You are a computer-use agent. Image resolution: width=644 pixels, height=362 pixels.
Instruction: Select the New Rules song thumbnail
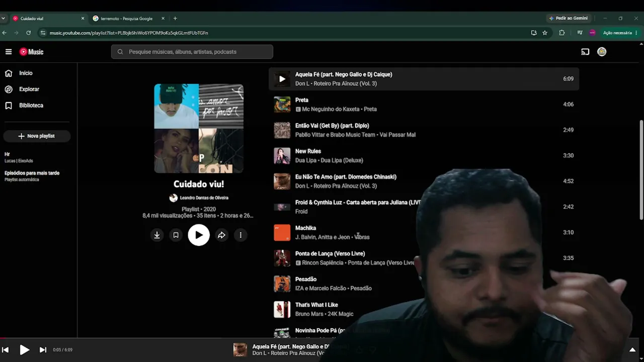point(282,156)
